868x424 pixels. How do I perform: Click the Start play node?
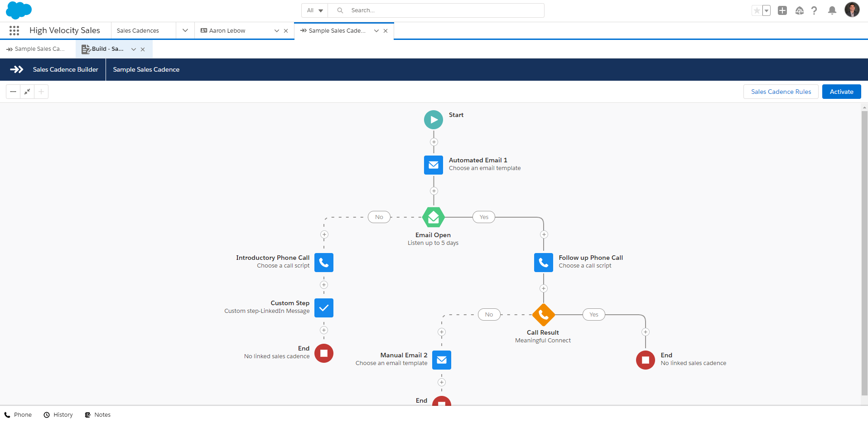pyautogui.click(x=434, y=120)
